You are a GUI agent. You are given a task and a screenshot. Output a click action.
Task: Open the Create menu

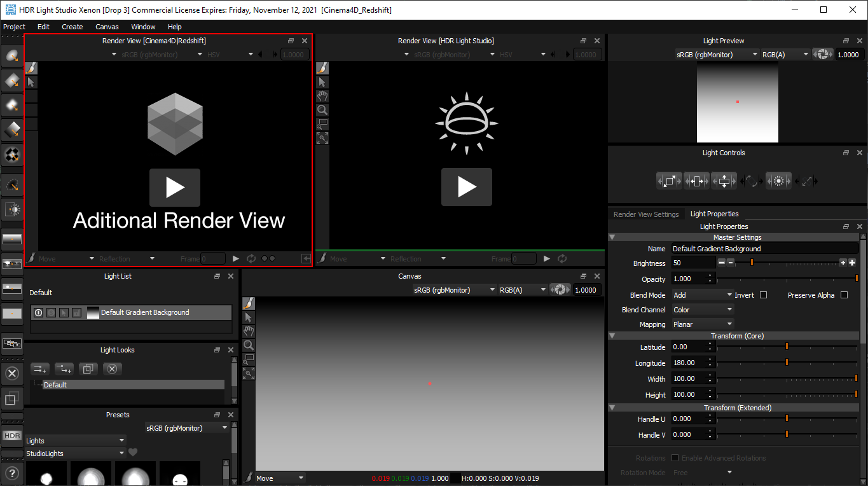pos(72,27)
